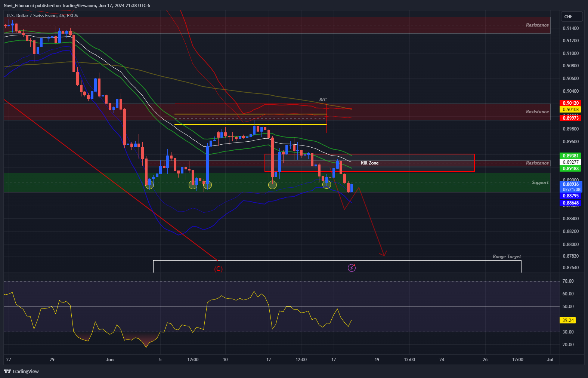Click the 70.00 level on RSI scale
This screenshot has height=378, width=588.
(x=568, y=281)
